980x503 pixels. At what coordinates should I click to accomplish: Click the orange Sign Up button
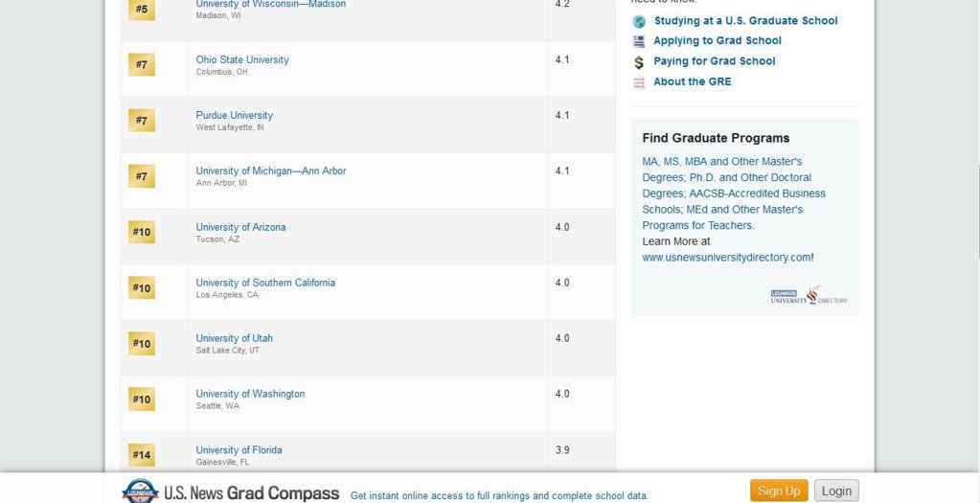point(779,492)
